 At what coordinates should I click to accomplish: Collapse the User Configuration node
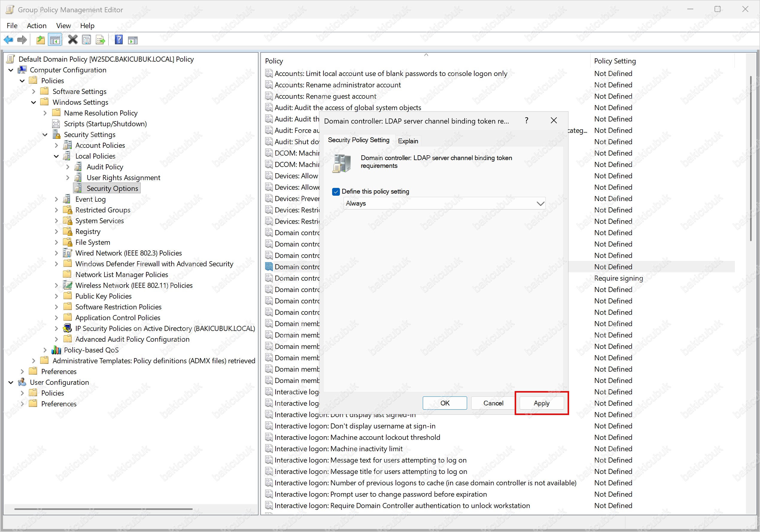(x=11, y=382)
